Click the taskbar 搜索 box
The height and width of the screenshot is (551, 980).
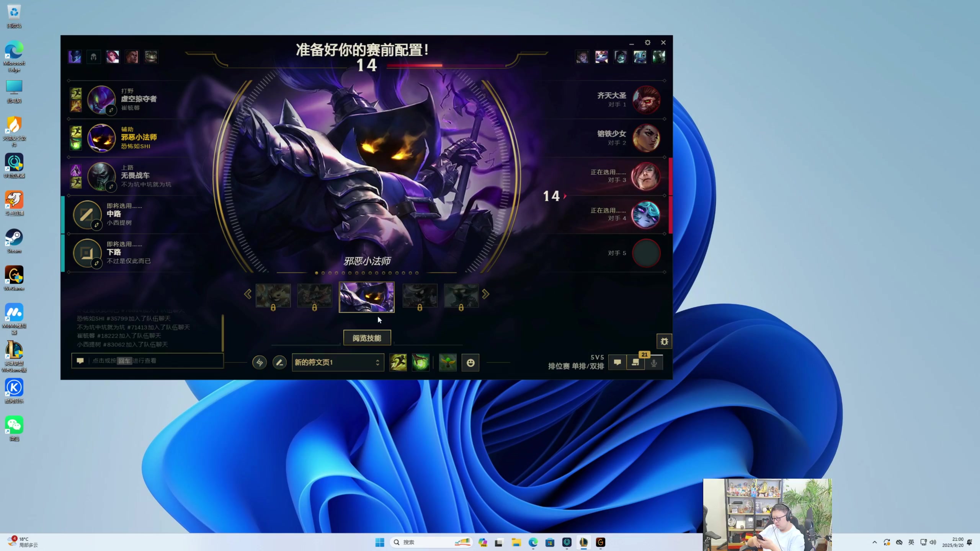coord(431,542)
